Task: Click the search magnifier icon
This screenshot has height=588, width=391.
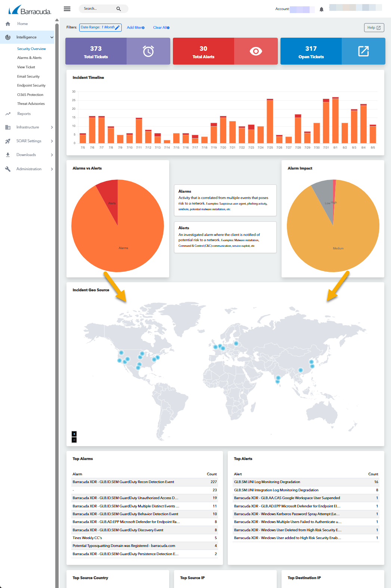Action: (118, 9)
